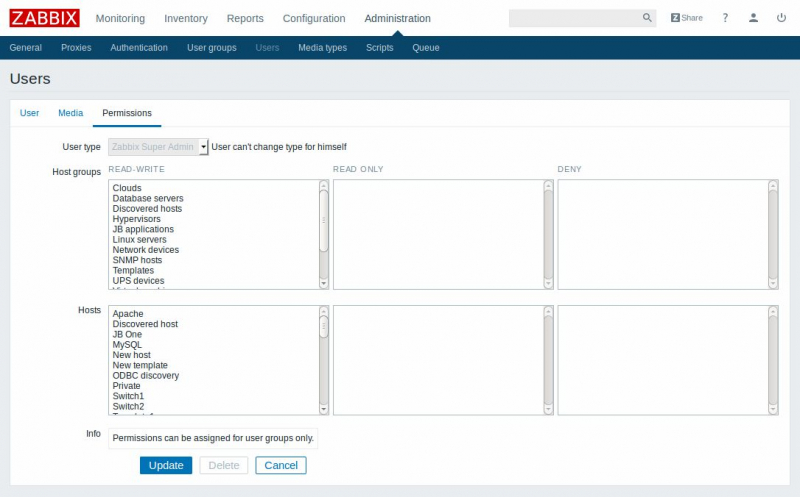Click in the top search field
The image size is (800, 497).
coord(574,18)
